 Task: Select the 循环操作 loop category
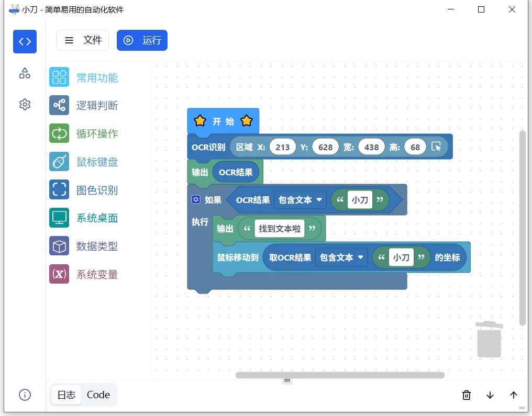(x=59, y=133)
